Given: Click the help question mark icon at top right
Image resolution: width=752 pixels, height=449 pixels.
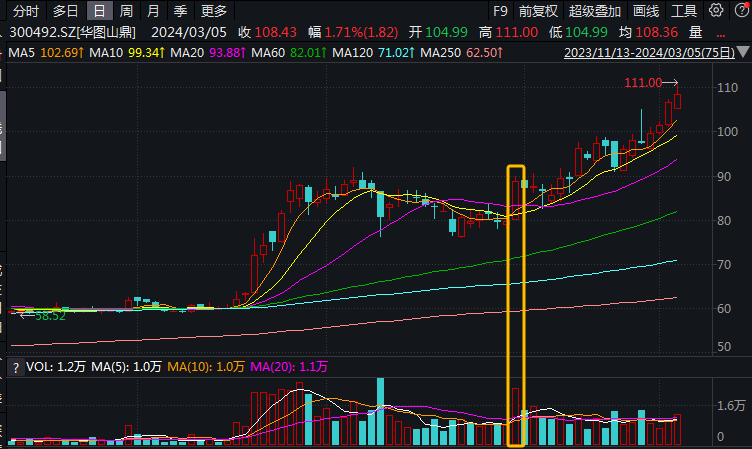Looking at the screenshot, I should coord(742,10).
